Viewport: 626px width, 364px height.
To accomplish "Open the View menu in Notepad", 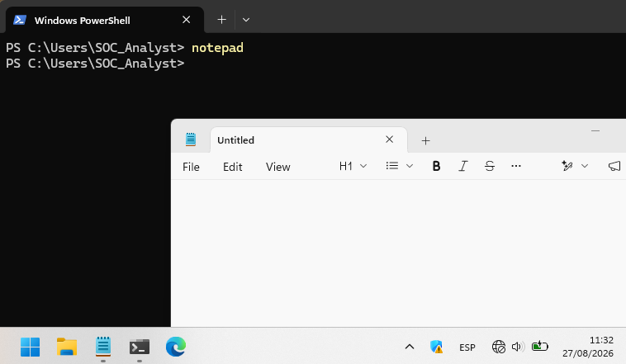I will pos(277,167).
